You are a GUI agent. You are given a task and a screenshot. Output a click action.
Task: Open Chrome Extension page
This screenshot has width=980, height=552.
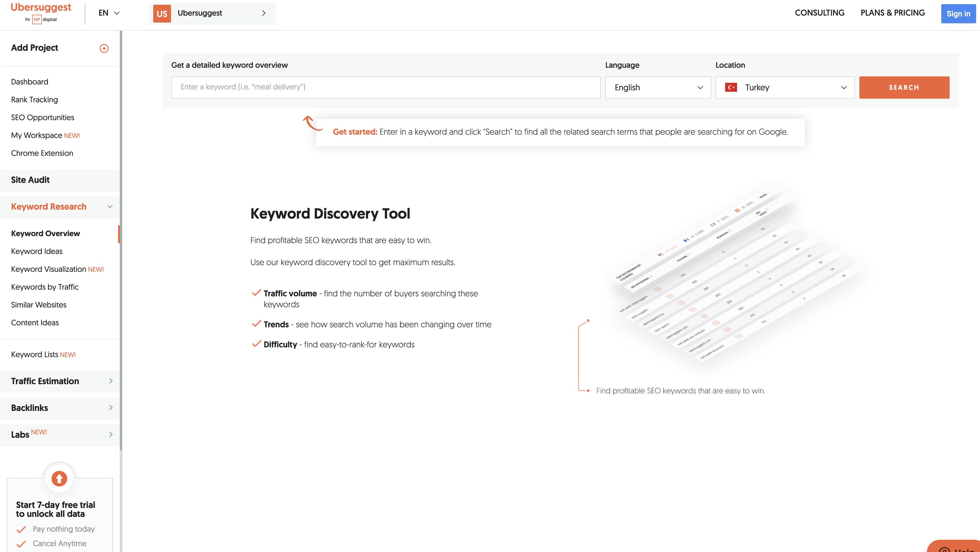[42, 153]
